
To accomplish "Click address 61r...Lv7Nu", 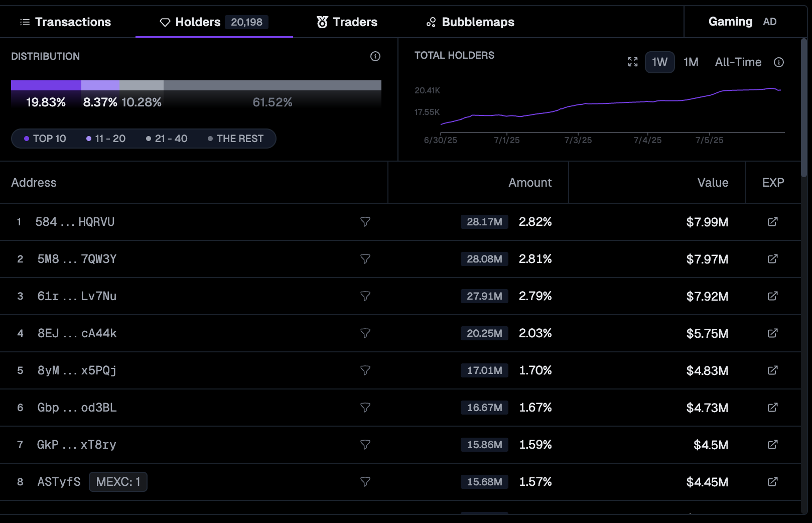I will pyautogui.click(x=77, y=296).
